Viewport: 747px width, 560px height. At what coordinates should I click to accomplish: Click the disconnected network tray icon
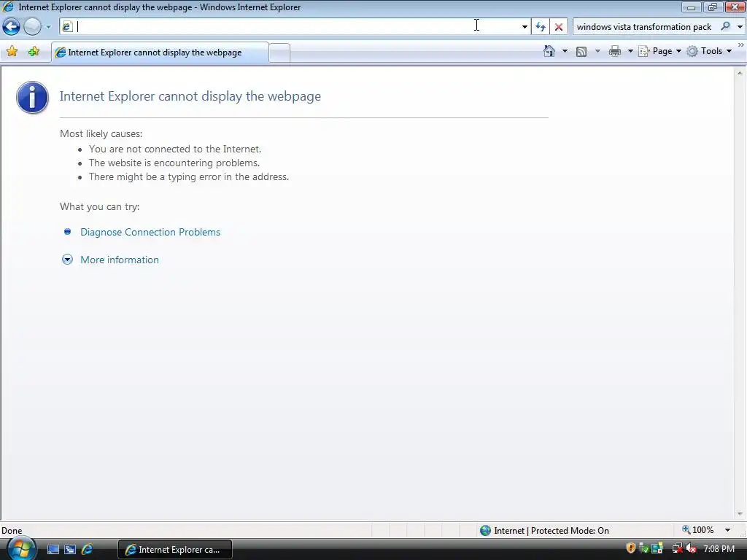(677, 548)
